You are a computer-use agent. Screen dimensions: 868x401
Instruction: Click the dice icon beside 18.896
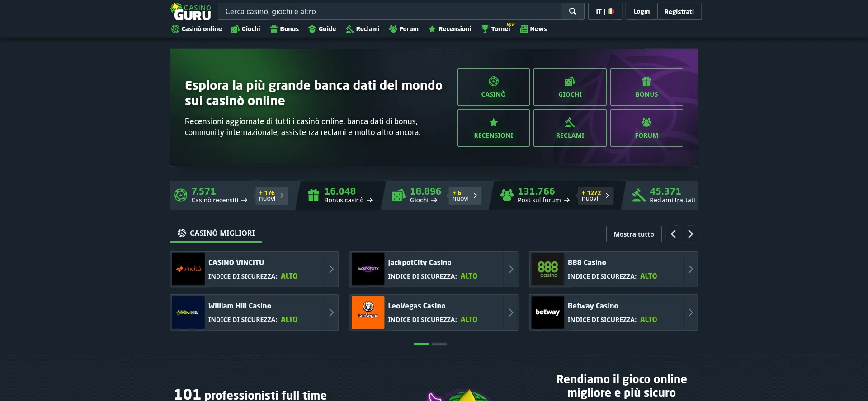coord(398,195)
